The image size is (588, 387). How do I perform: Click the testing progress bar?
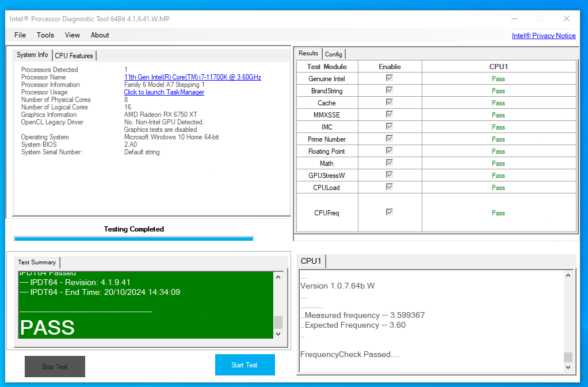pyautogui.click(x=134, y=239)
